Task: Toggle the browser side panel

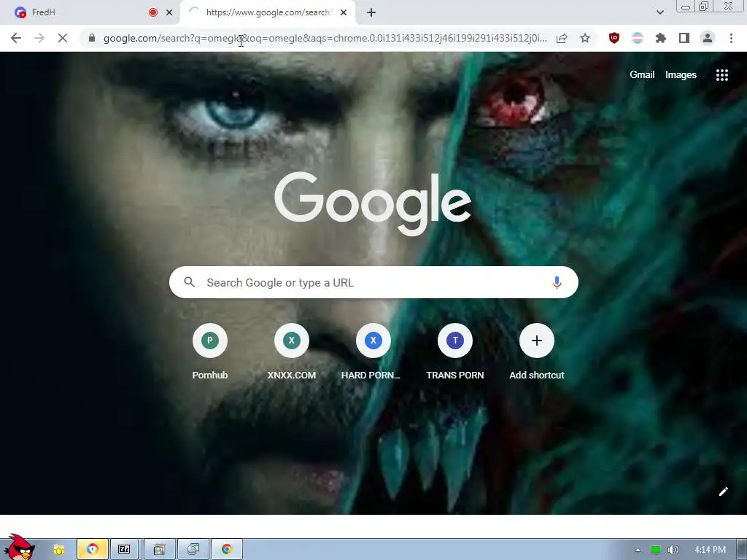Action: click(x=684, y=38)
